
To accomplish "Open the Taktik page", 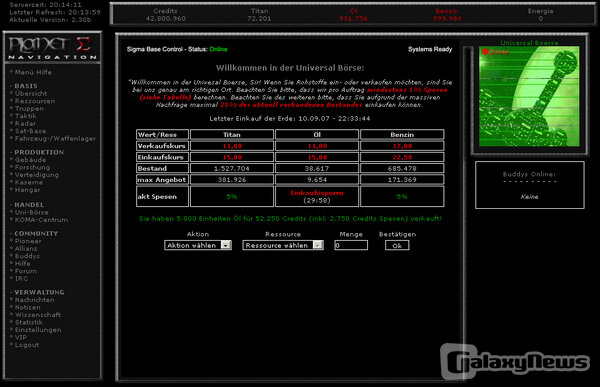I will point(26,116).
